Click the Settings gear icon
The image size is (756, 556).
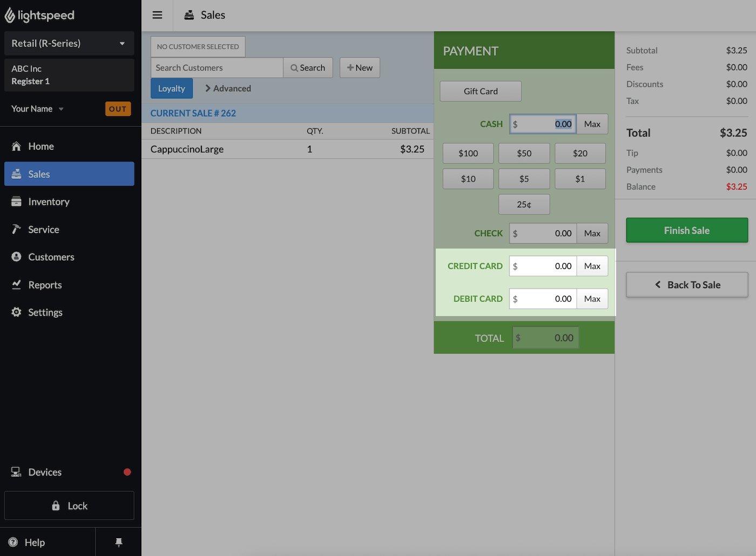point(17,312)
